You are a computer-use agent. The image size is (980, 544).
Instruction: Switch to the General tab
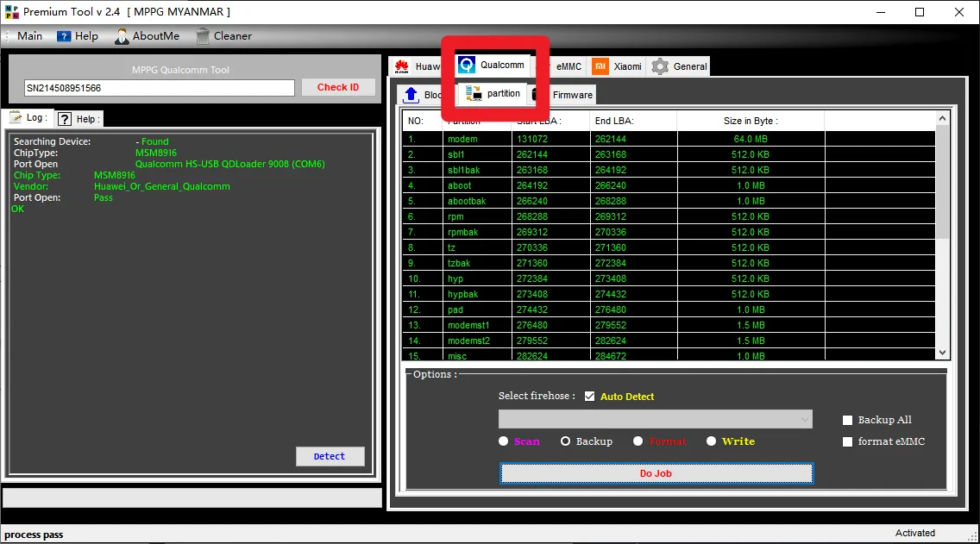coord(680,66)
